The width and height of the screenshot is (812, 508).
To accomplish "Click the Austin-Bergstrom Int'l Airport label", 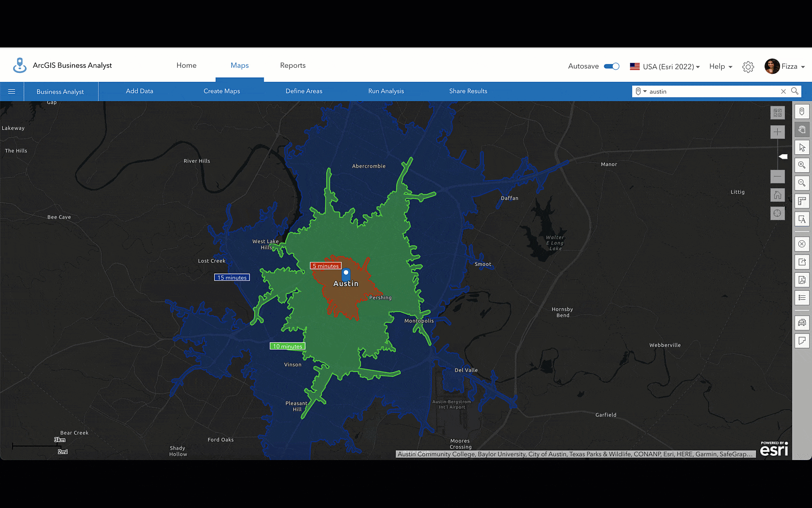I will tap(452, 405).
